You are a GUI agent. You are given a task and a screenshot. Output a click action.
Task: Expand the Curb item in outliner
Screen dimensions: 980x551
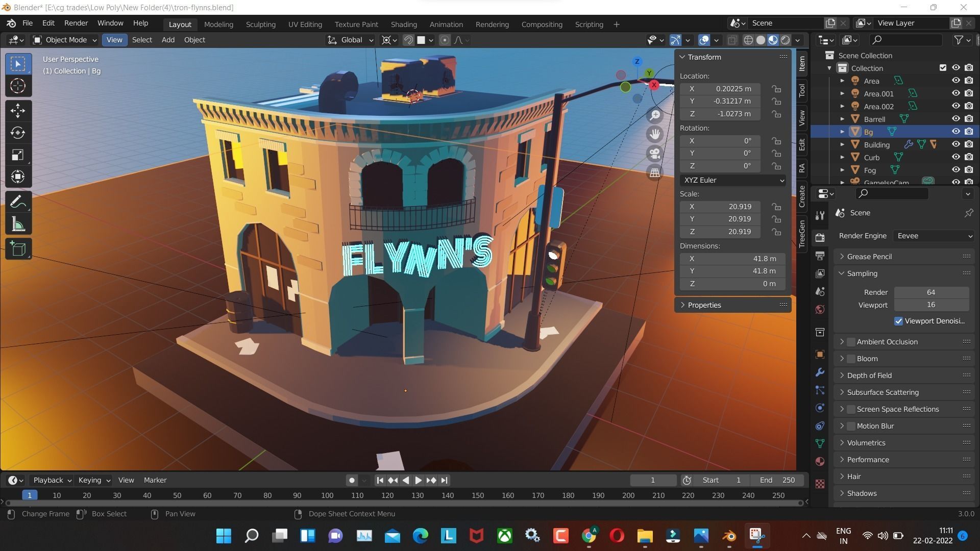pyautogui.click(x=842, y=157)
